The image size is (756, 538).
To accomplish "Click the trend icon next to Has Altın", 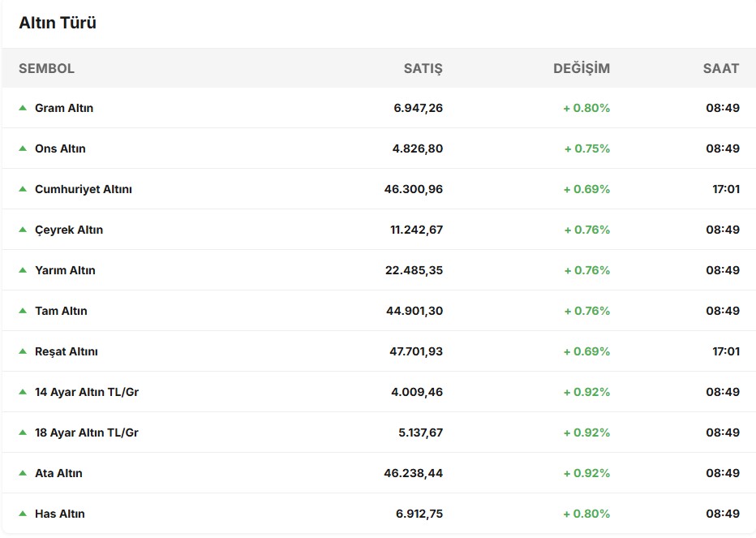I will coord(23,514).
